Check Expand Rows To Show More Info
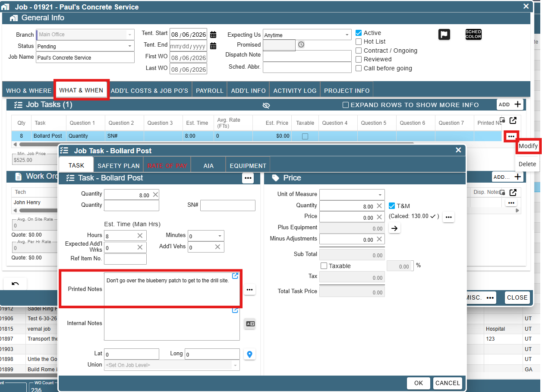The width and height of the screenshot is (542, 392). click(x=346, y=105)
